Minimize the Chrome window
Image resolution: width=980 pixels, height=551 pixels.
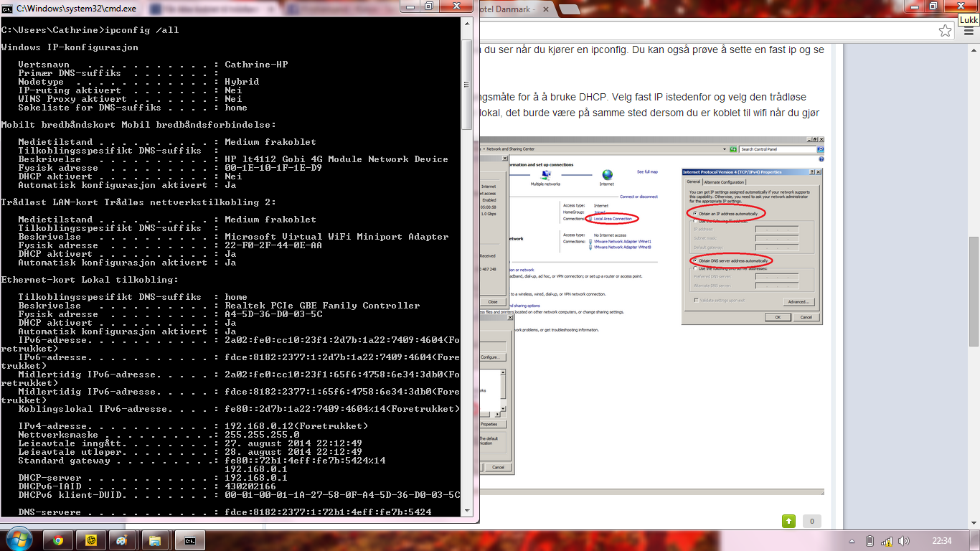coord(915,6)
